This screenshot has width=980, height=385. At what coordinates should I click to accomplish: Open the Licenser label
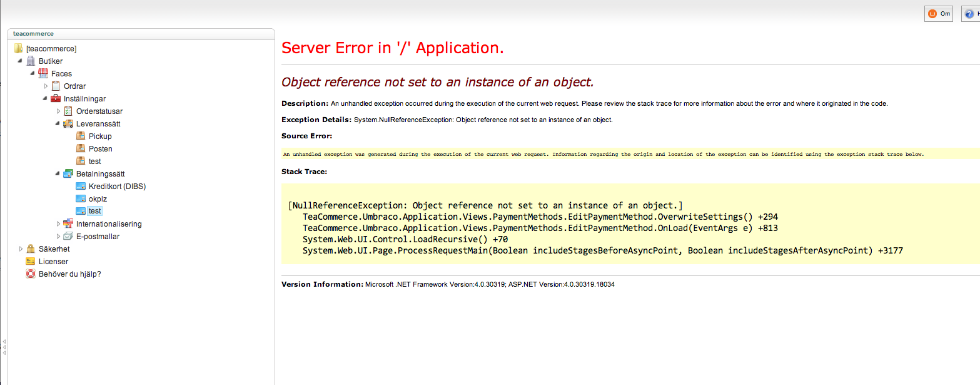click(x=53, y=262)
